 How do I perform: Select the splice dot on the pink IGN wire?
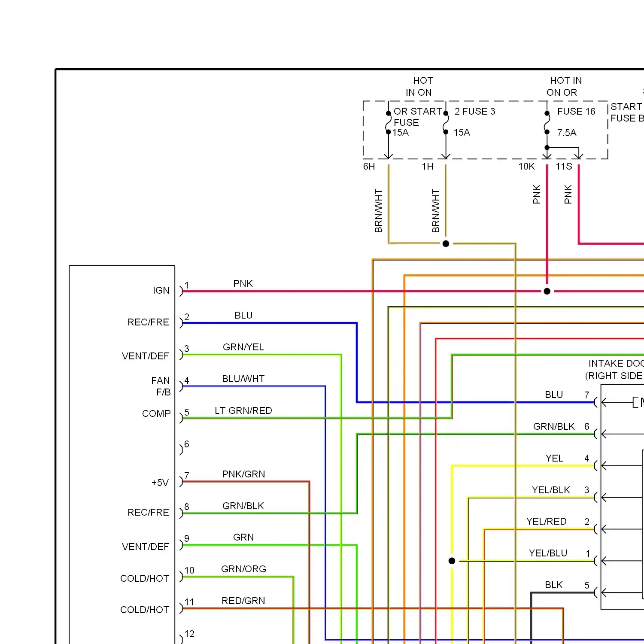547,292
